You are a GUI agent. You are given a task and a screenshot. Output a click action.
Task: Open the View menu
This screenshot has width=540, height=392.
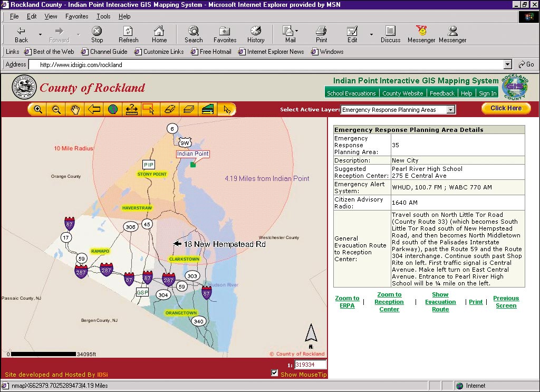(51, 16)
